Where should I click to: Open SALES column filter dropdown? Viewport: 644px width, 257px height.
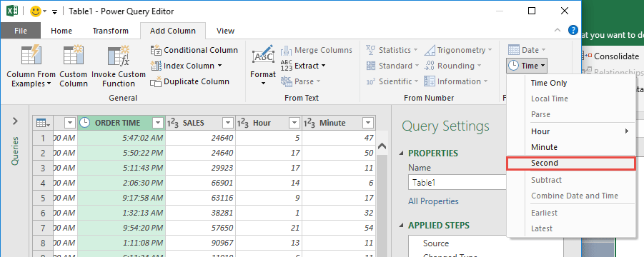coord(228,123)
